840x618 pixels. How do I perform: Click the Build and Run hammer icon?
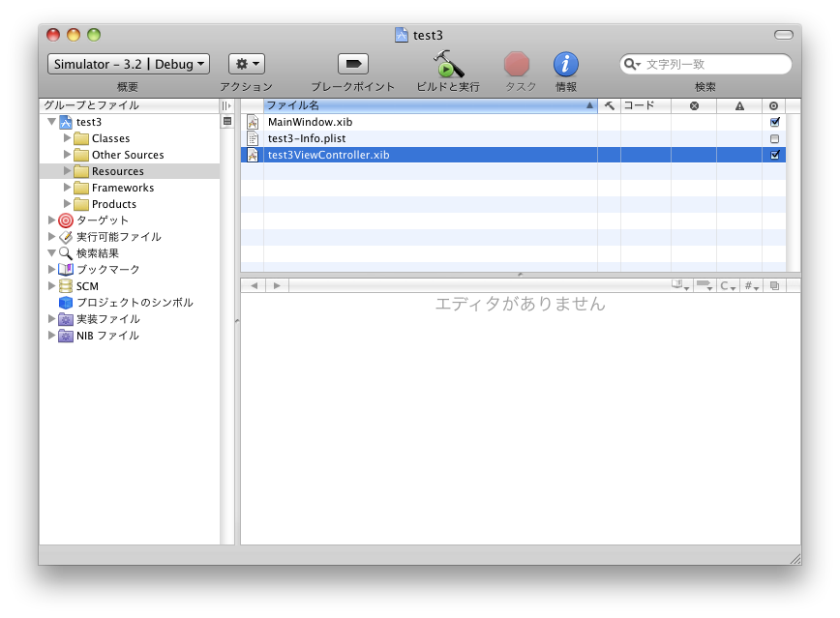447,64
